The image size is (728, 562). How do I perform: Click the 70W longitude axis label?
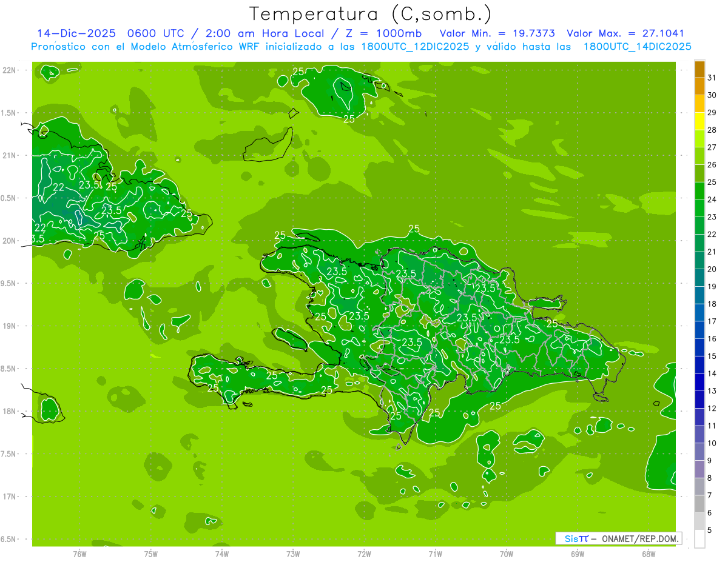click(507, 554)
